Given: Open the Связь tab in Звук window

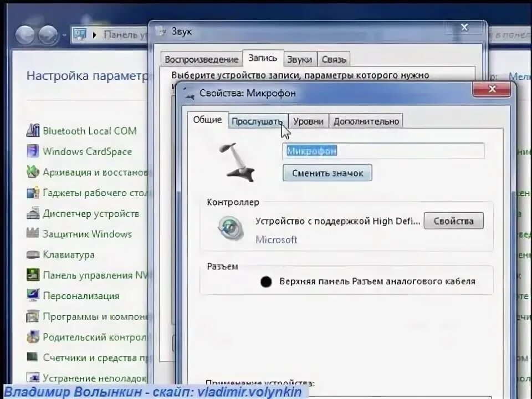Looking at the screenshot, I should point(334,59).
